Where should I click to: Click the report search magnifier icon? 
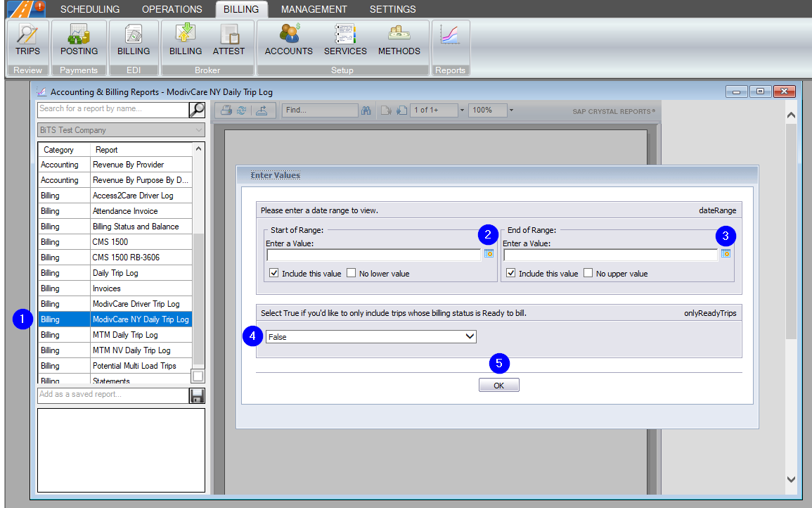(x=197, y=109)
